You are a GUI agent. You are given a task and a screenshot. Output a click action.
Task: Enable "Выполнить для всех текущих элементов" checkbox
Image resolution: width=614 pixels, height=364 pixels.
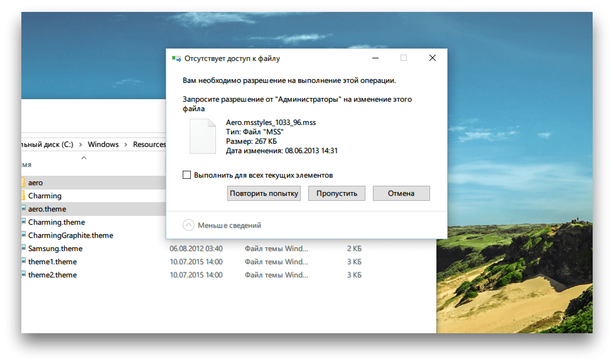tap(186, 175)
